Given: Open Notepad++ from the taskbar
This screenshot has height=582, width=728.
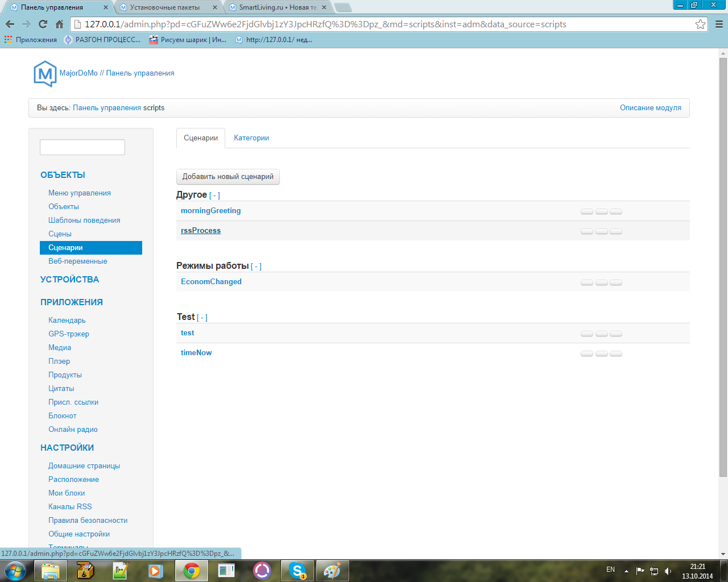Looking at the screenshot, I should [121, 571].
